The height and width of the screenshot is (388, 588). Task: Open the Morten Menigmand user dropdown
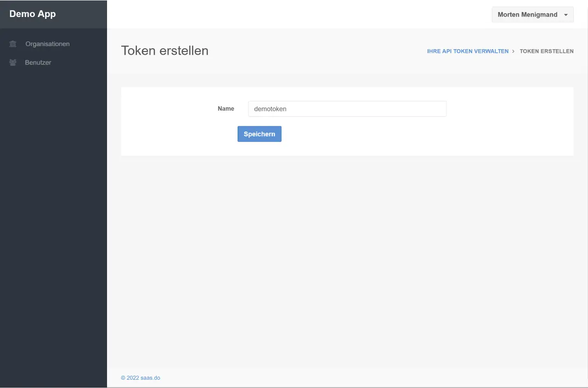(x=527, y=15)
